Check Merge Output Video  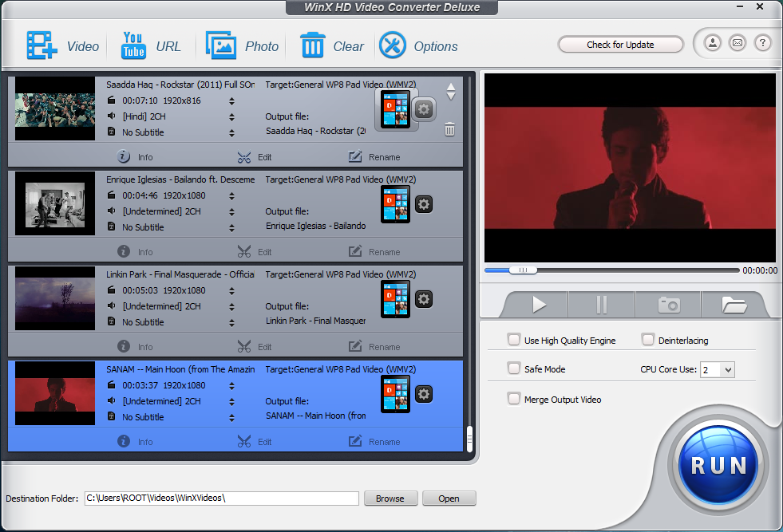[514, 399]
